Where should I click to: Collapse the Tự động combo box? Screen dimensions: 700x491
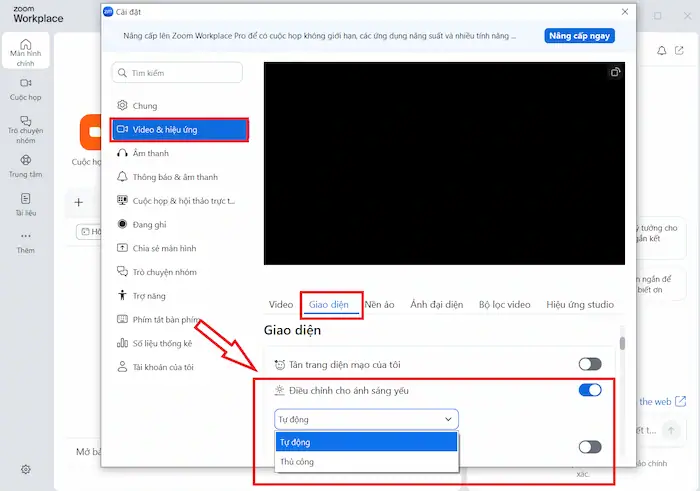pyautogui.click(x=366, y=419)
